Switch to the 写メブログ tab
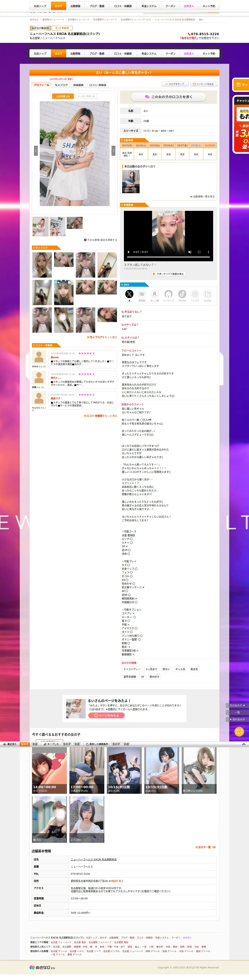The image size is (249, 980). pos(61,85)
